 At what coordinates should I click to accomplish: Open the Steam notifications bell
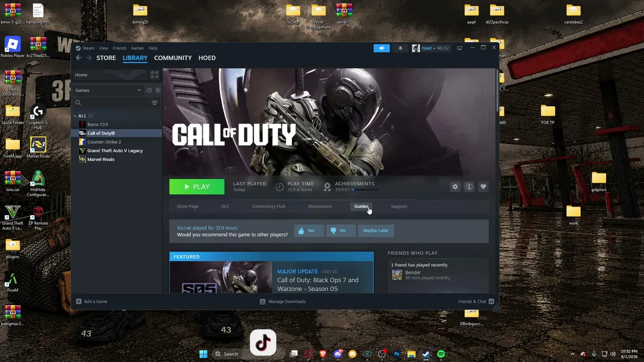[x=400, y=48]
